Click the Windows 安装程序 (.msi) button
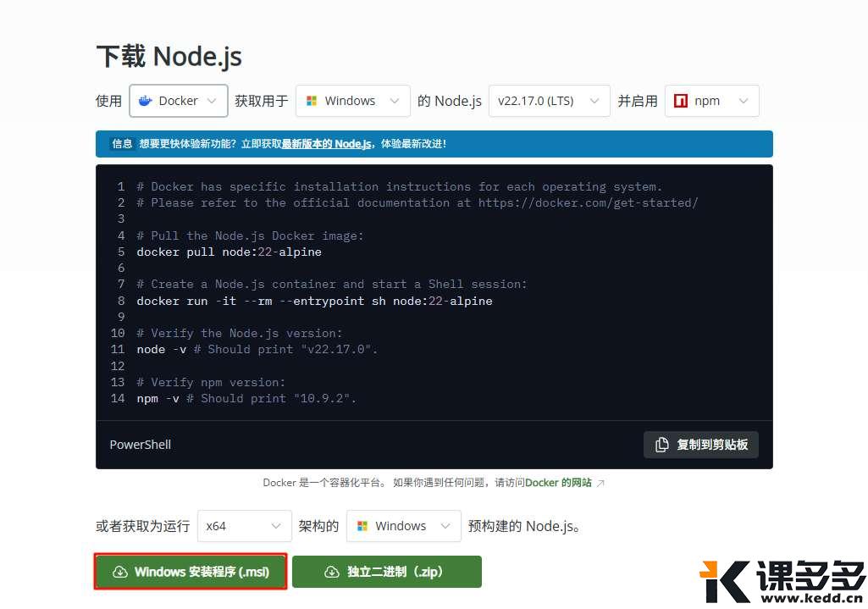The width and height of the screenshot is (868, 609). 190,572
